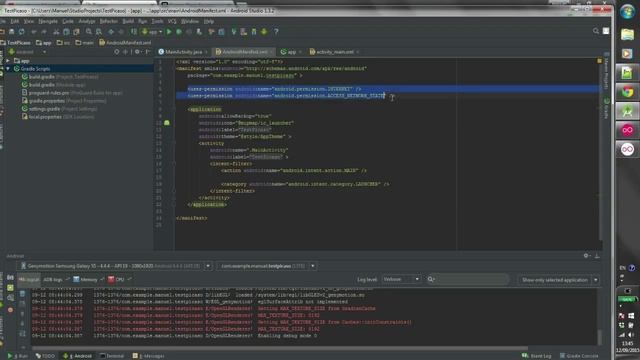Switch to the app gradle editor tab
The width and height of the screenshot is (640, 360).
click(x=291, y=52)
